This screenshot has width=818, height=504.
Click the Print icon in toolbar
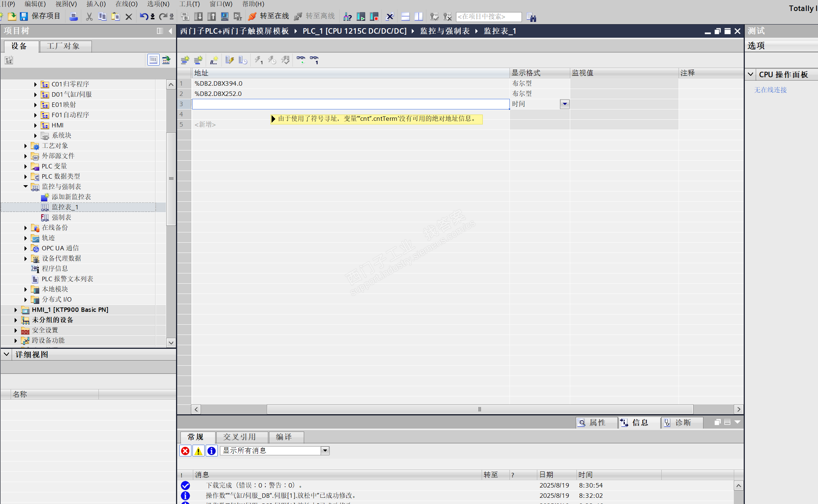click(74, 16)
